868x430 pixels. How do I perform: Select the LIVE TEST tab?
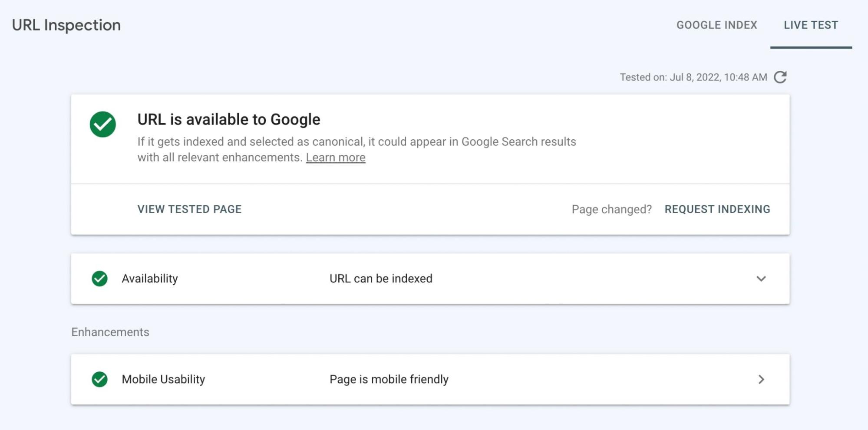(811, 25)
